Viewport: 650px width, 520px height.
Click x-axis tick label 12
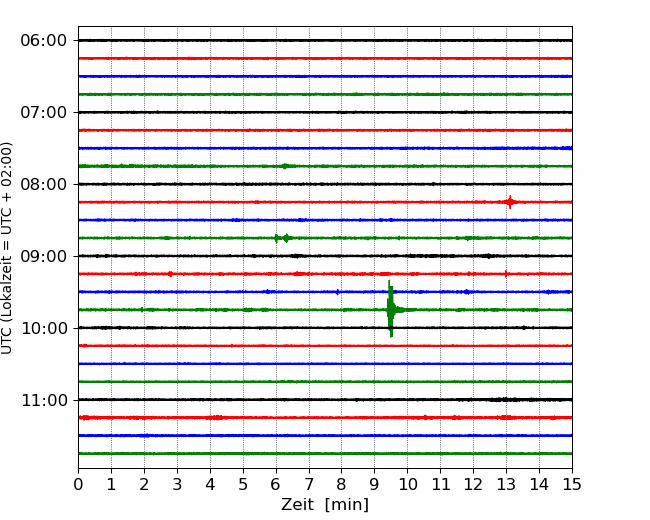(473, 484)
